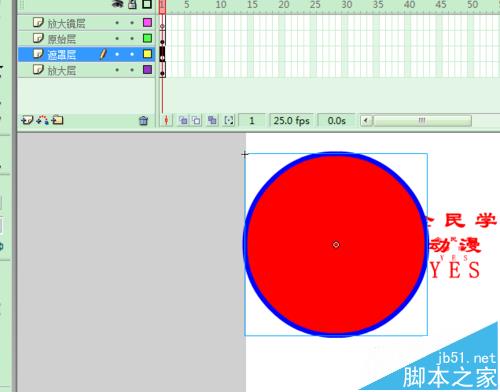Screen dimensions: 500x392
Task: Toggle visibility dot of 放大层 layer
Action: 117,70
